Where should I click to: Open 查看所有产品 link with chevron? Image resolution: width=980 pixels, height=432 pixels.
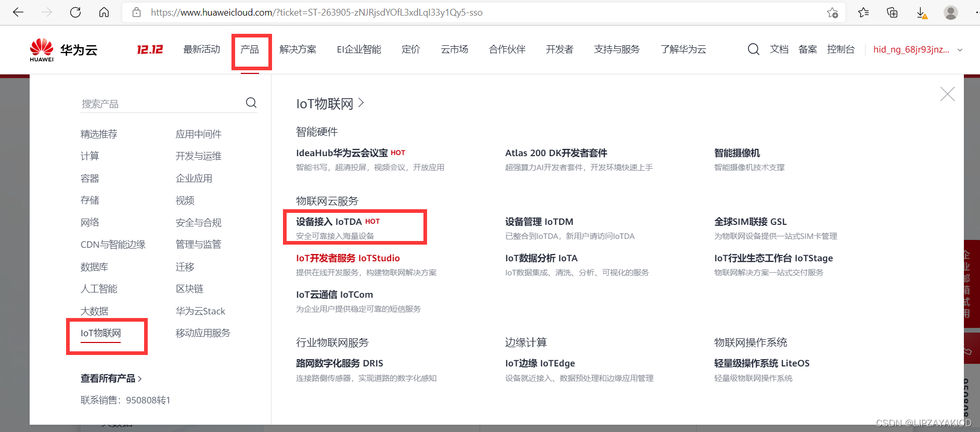click(111, 378)
